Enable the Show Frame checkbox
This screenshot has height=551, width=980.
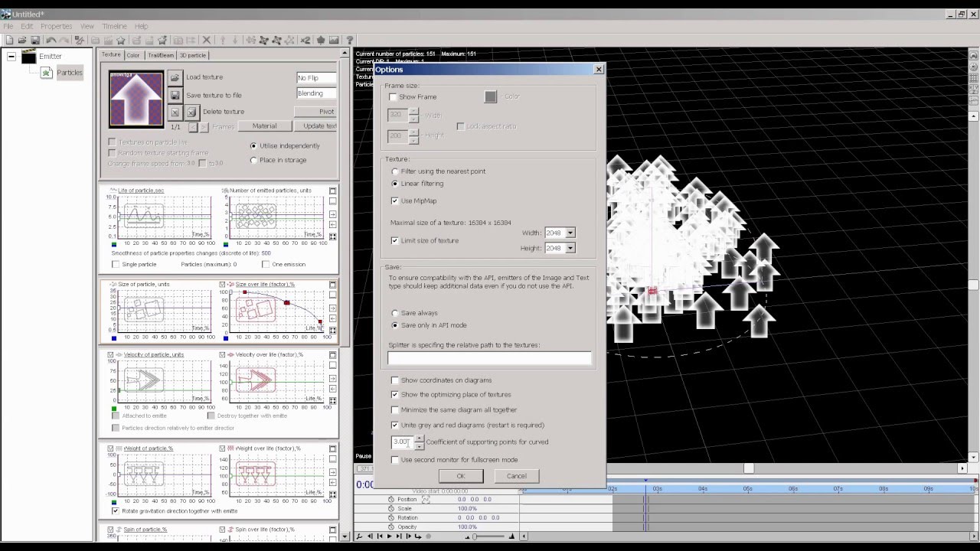(394, 97)
